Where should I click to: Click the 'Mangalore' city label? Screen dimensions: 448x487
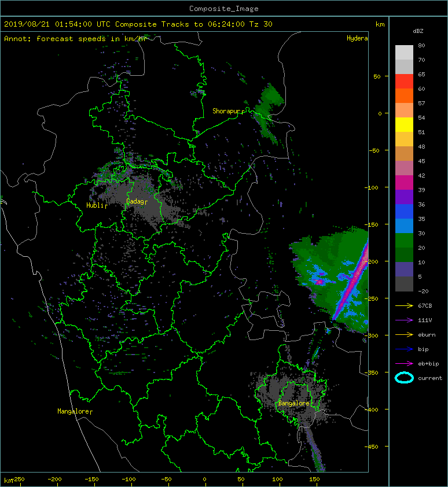point(74,411)
